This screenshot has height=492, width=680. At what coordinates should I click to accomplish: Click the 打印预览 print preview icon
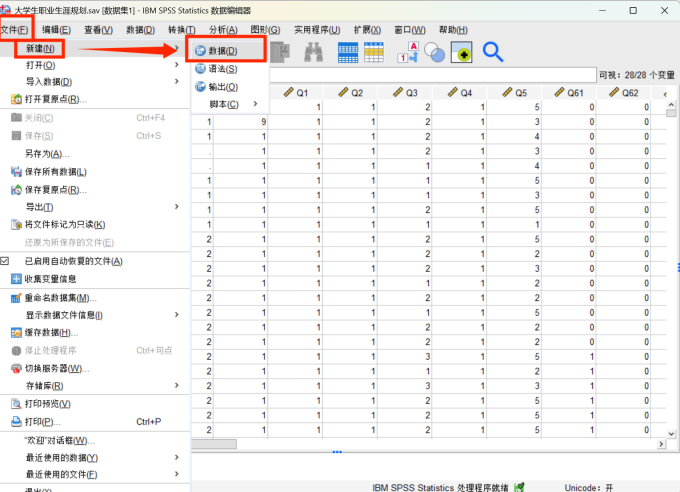16,404
